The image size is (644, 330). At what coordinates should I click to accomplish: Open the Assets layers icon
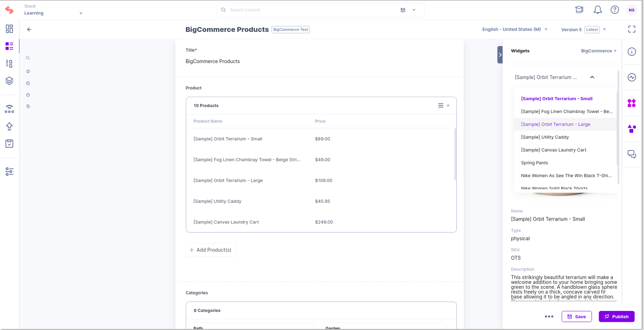click(9, 81)
